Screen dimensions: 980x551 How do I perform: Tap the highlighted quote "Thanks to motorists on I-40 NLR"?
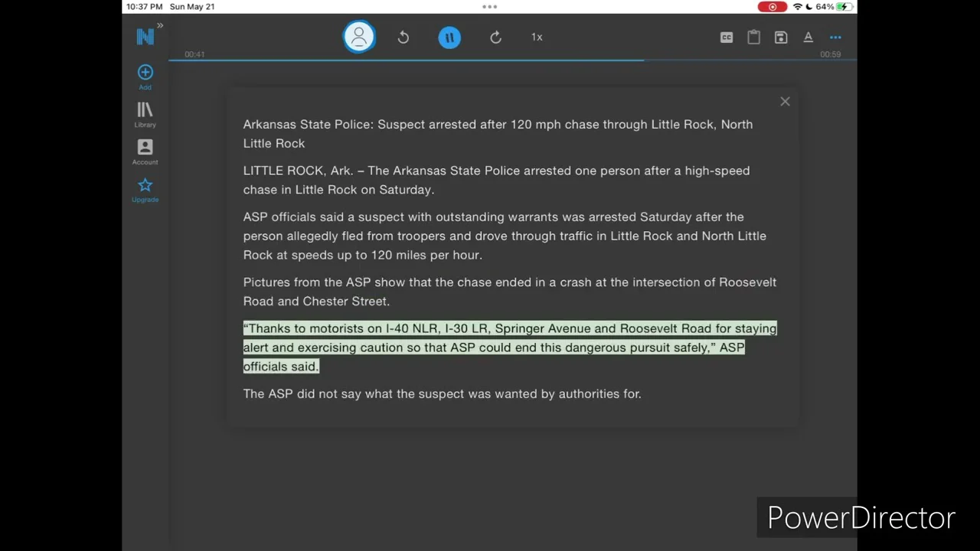point(510,347)
